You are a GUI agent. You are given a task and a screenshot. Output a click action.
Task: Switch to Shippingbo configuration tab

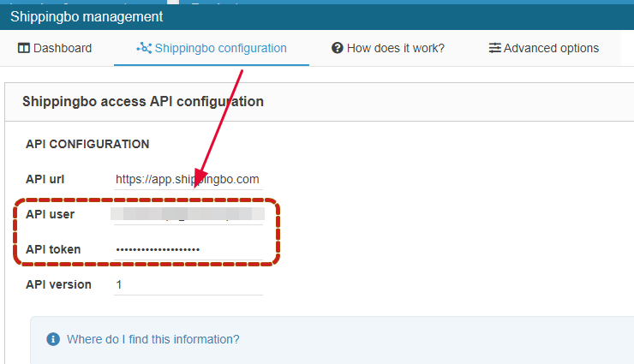coord(212,48)
